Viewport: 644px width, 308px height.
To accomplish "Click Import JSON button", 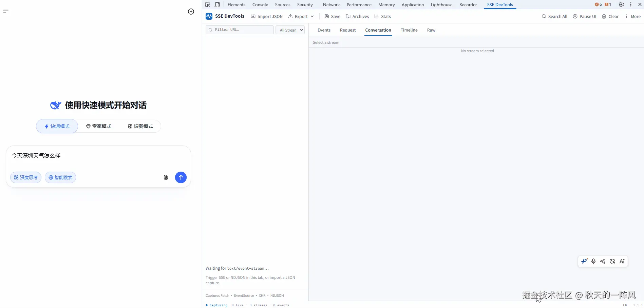I will (x=267, y=16).
